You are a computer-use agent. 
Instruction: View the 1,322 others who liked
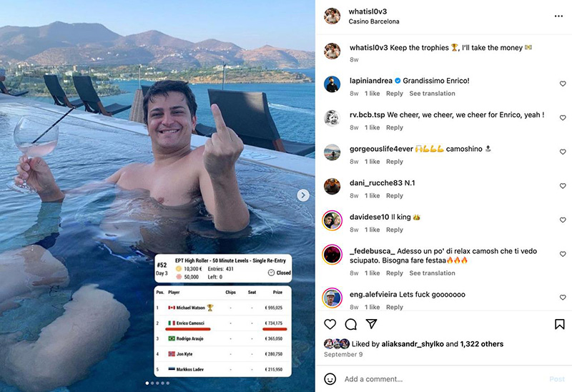coord(482,344)
